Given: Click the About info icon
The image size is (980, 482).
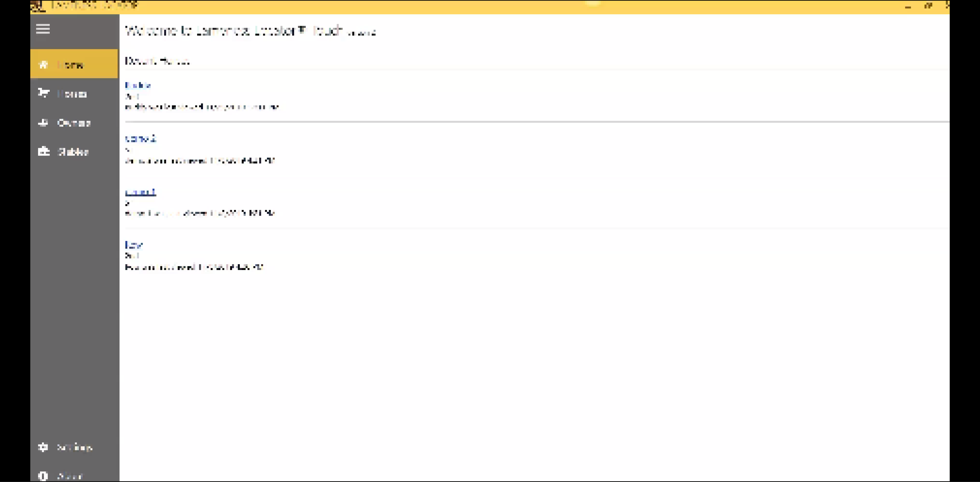Looking at the screenshot, I should click(x=43, y=476).
